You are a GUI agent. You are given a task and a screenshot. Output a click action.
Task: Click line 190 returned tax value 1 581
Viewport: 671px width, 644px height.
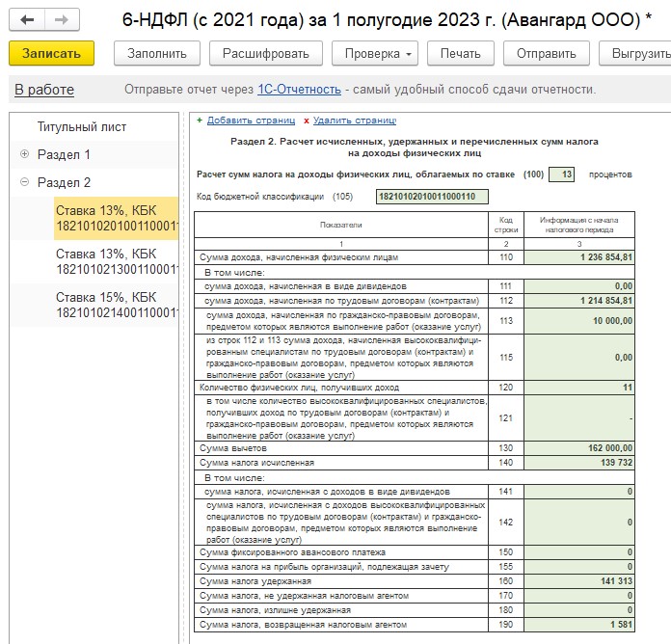click(579, 625)
